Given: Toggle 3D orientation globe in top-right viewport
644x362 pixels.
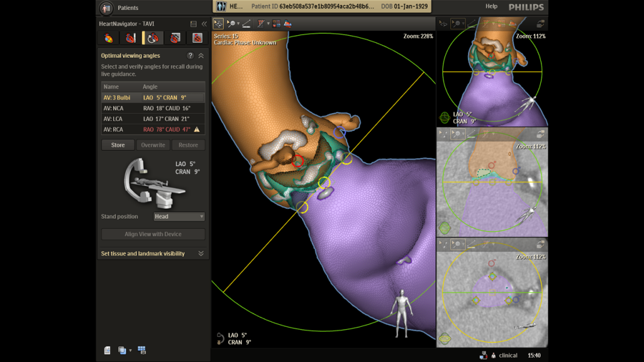Looking at the screenshot, I should pyautogui.click(x=445, y=118).
